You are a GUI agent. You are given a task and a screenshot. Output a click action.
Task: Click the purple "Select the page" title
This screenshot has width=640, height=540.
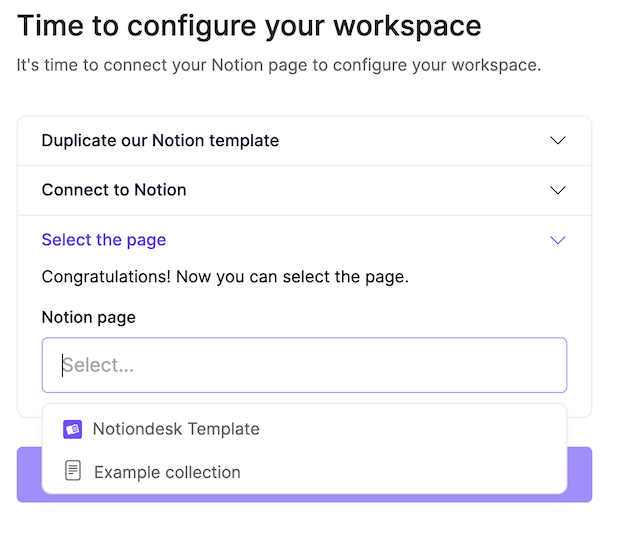(104, 240)
